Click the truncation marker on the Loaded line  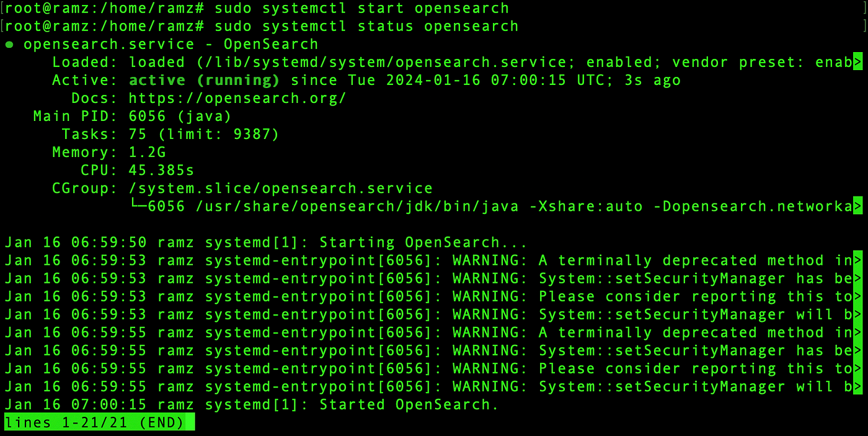point(857,63)
